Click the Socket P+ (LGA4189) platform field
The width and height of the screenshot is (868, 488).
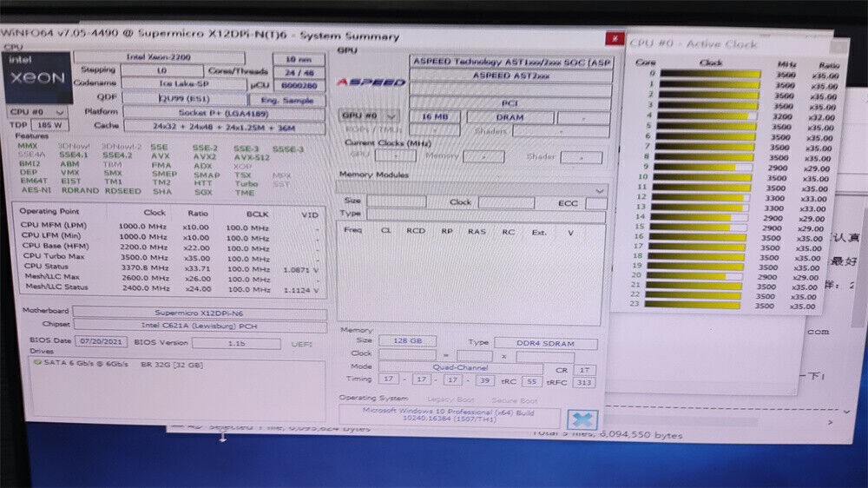(x=223, y=114)
